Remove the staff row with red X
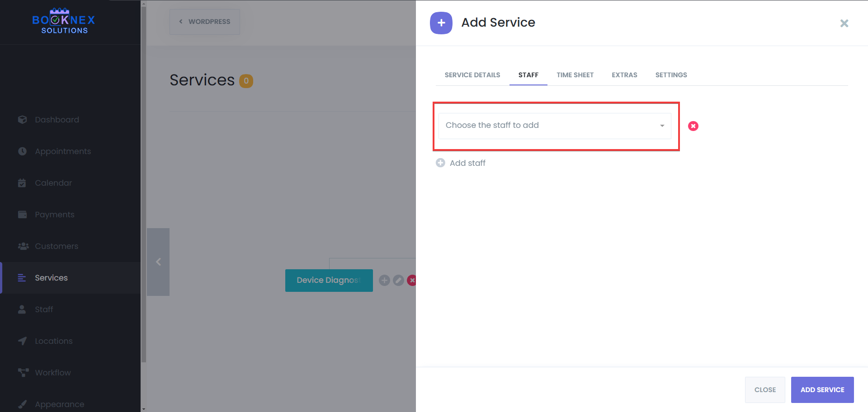The height and width of the screenshot is (412, 868). tap(693, 126)
